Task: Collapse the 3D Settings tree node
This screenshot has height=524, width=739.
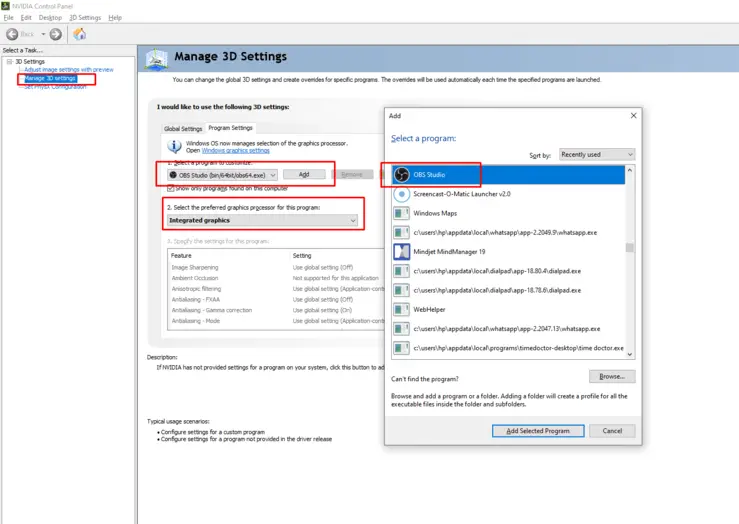Action: pyautogui.click(x=9, y=62)
